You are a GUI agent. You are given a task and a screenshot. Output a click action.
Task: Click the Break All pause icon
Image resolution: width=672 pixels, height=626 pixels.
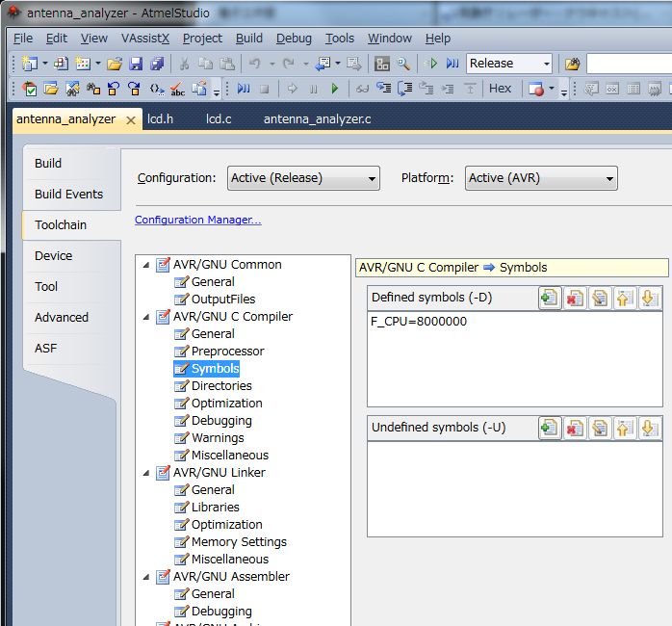tap(314, 89)
